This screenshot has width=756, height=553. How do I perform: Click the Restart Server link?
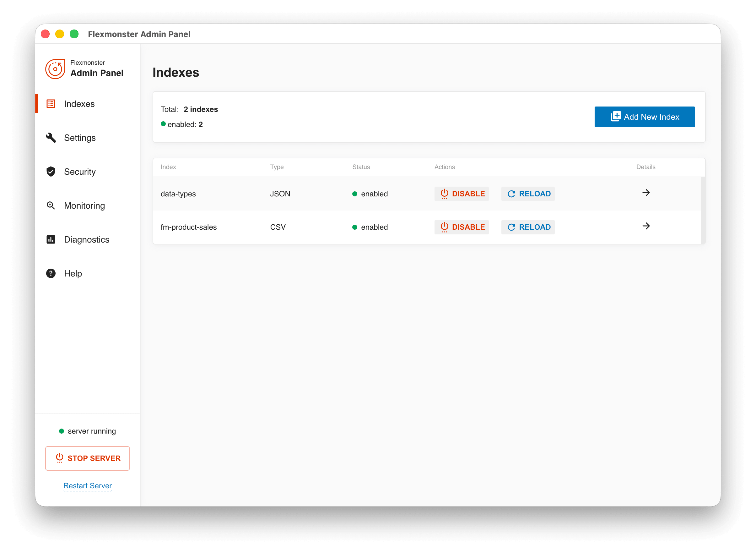point(88,486)
